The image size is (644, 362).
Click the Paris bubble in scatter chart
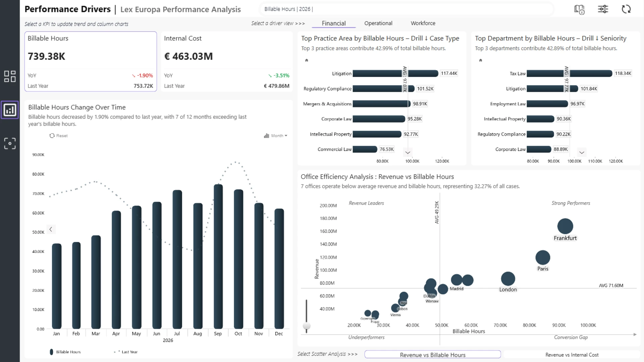(543, 257)
